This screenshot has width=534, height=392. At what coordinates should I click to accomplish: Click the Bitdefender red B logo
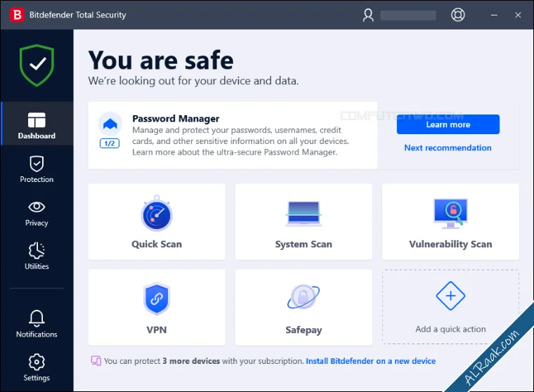tap(17, 15)
